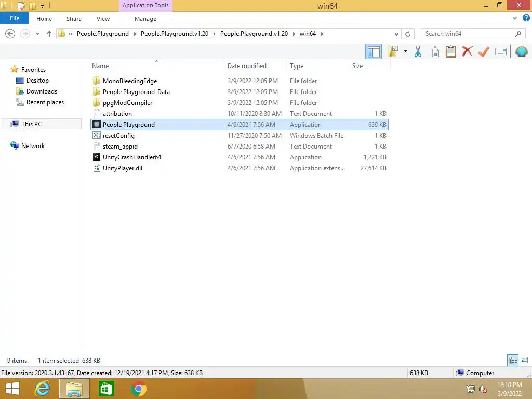The height and width of the screenshot is (399, 532).
Task: Select the resetConfig batch file
Action: (240, 136)
